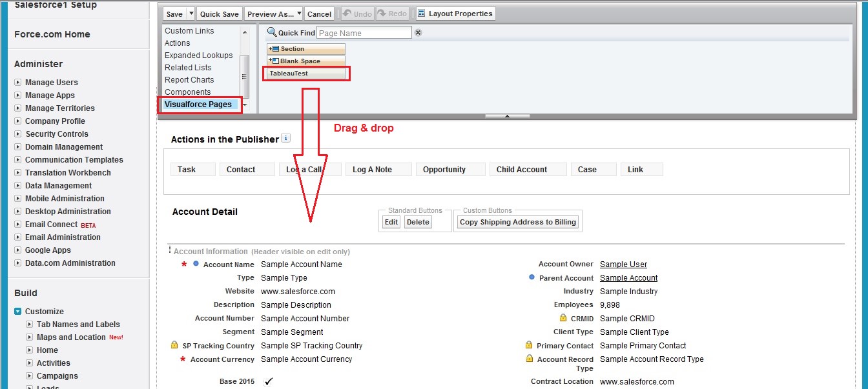Image resolution: width=868 pixels, height=389 pixels.
Task: Click the www.salesforce.com Website value
Action: click(298, 291)
